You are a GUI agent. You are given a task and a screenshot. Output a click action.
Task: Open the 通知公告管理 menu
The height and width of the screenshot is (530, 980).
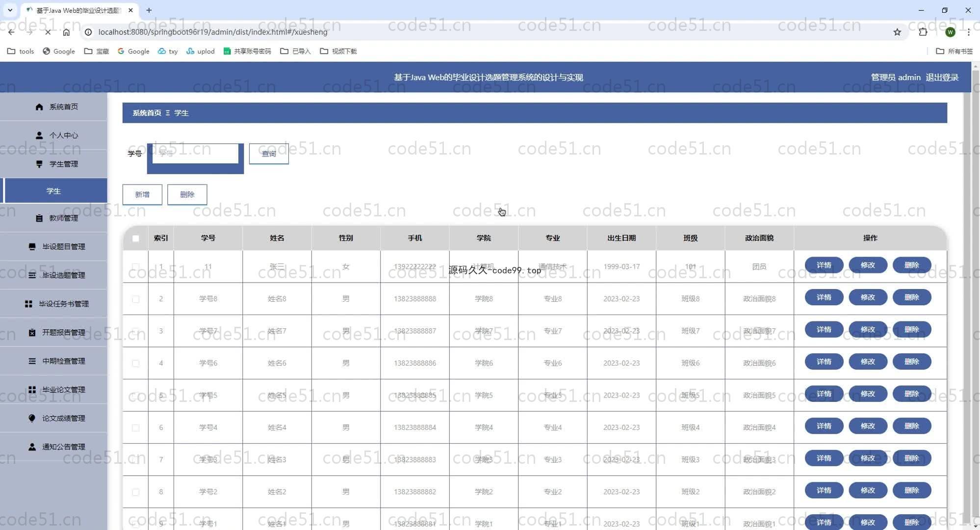[x=53, y=447]
